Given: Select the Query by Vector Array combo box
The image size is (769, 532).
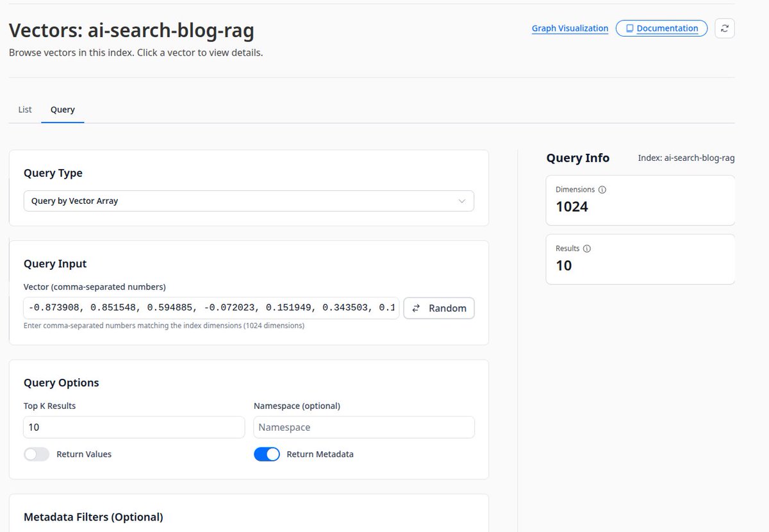Looking at the screenshot, I should click(249, 201).
